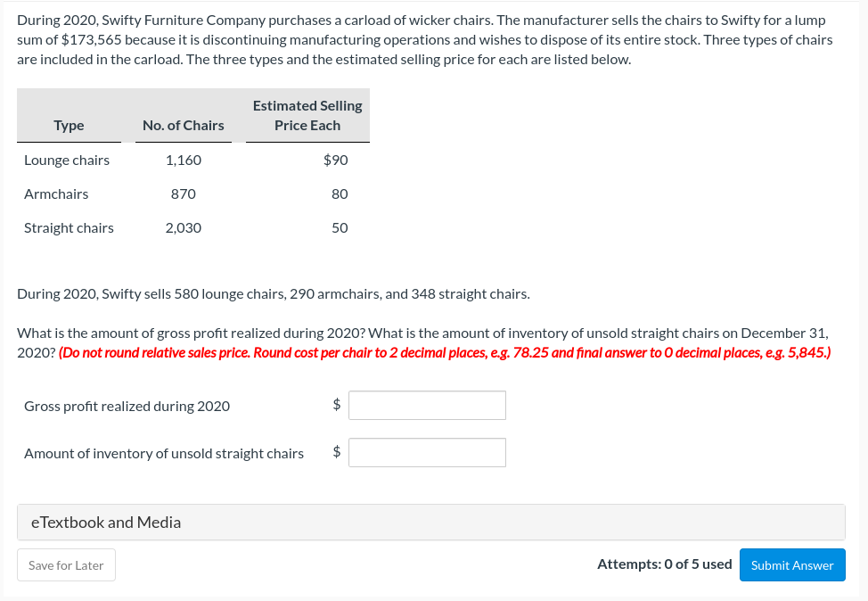This screenshot has width=868, height=601.
Task: Click the 50 price cell for Straight chairs
Action: 340,227
